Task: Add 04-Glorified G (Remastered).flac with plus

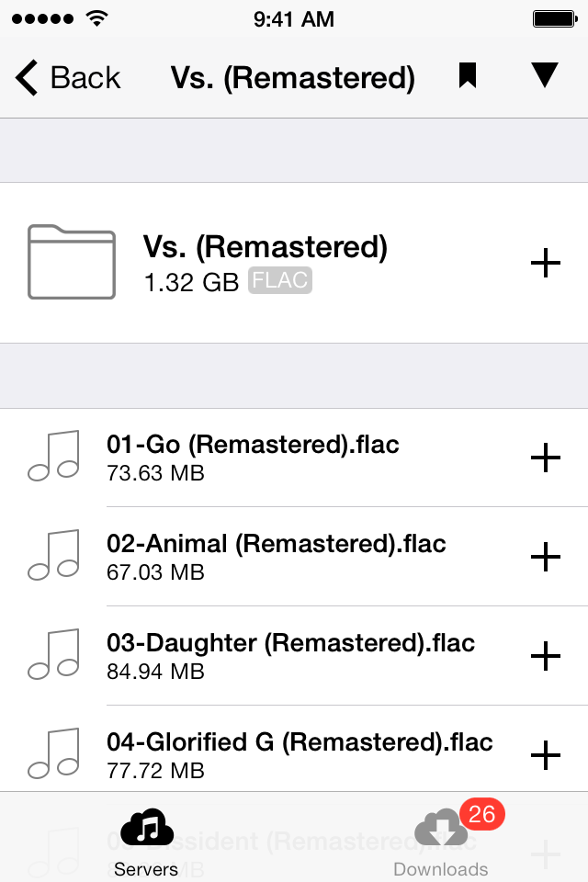Action: pos(545,755)
